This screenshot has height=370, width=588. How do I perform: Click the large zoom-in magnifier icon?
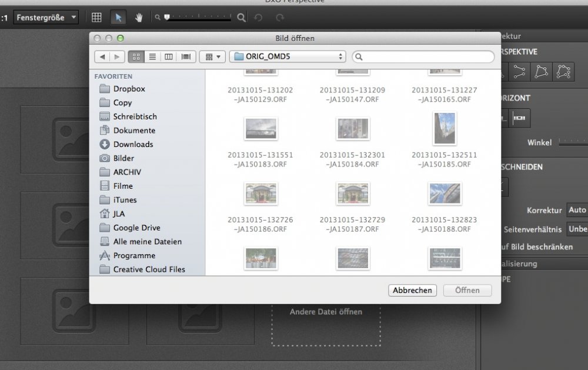241,18
